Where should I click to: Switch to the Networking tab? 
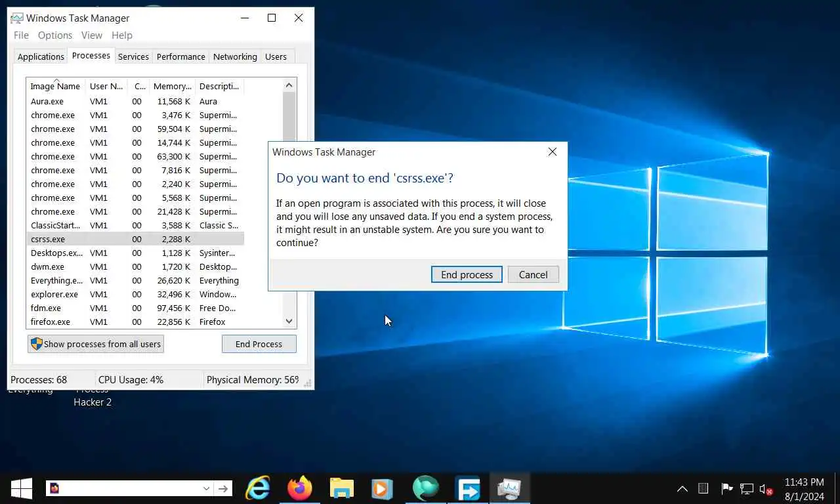[235, 56]
